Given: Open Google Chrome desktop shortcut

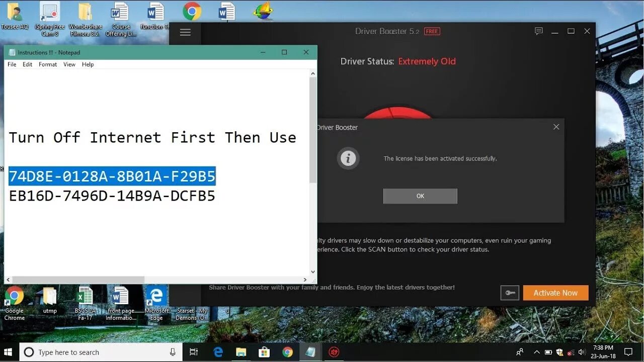Looking at the screenshot, I should [x=14, y=303].
